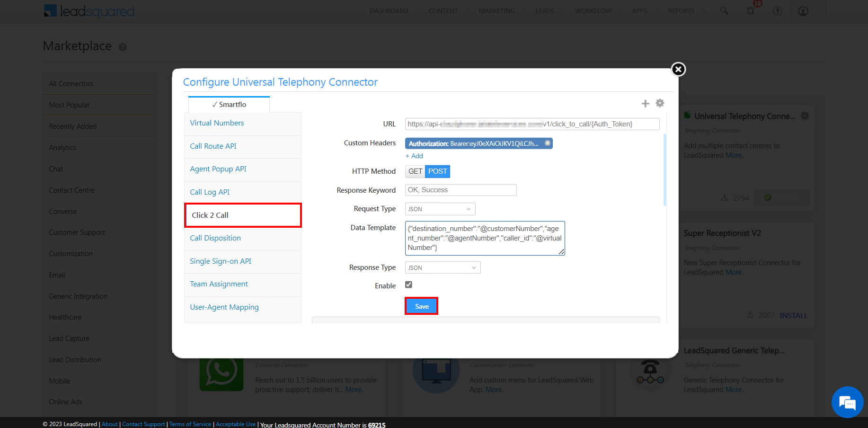This screenshot has height=428, width=868.
Task: Expand the LEADS menu
Action: click(545, 11)
